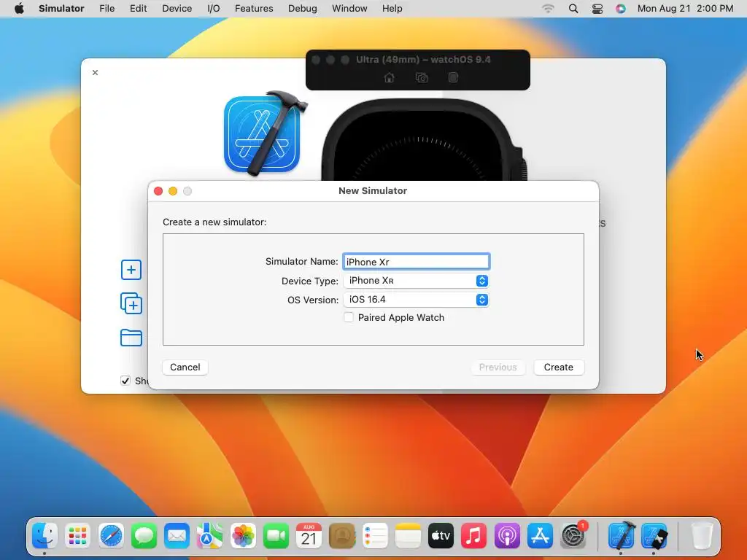The image size is (747, 560).
Task: Click the create new project plus icon in Xcode welcome window
Action: (131, 270)
